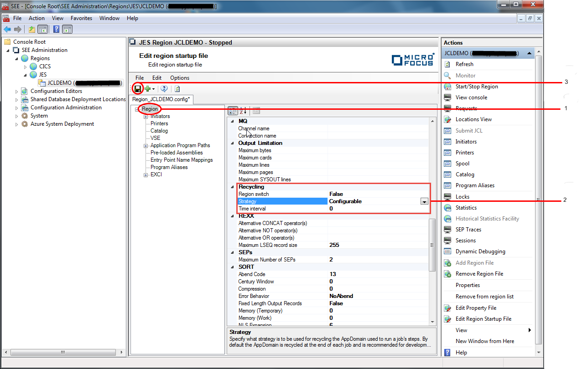Image resolution: width=588 pixels, height=369 pixels.
Task: Open the Options menu in the editor
Action: [x=180, y=78]
